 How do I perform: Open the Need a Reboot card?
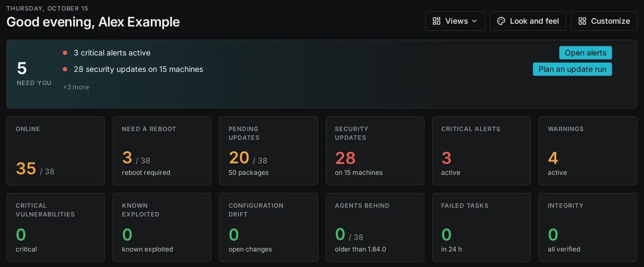[162, 151]
